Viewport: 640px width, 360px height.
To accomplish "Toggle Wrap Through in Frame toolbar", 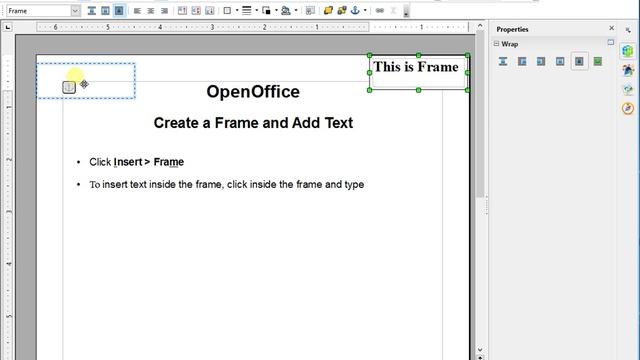I will click(119, 11).
